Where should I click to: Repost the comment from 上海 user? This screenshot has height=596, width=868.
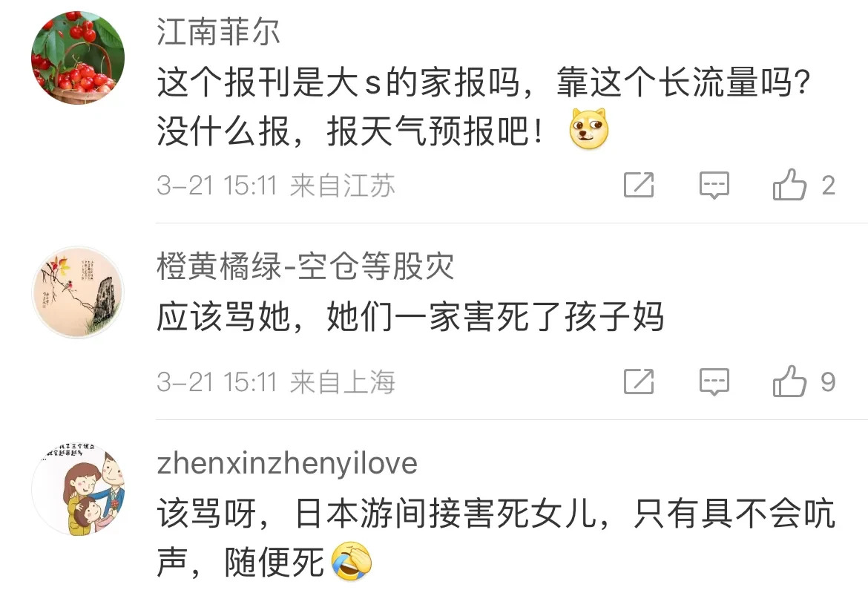(639, 381)
